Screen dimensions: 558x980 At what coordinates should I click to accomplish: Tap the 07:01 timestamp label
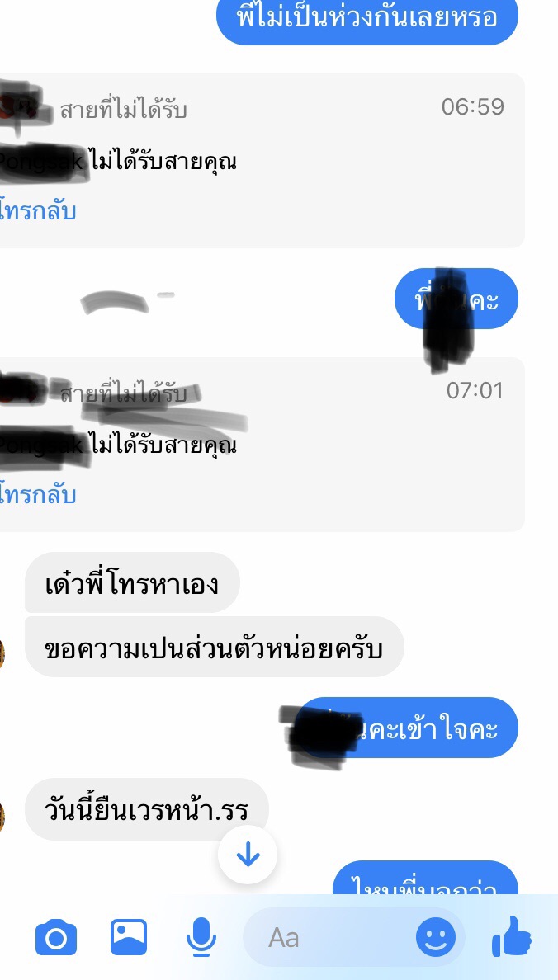point(474,391)
